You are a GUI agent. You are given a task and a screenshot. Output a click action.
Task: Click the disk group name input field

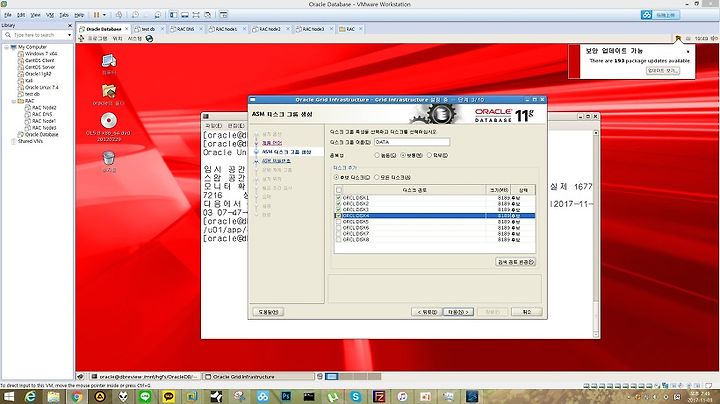pyautogui.click(x=412, y=142)
